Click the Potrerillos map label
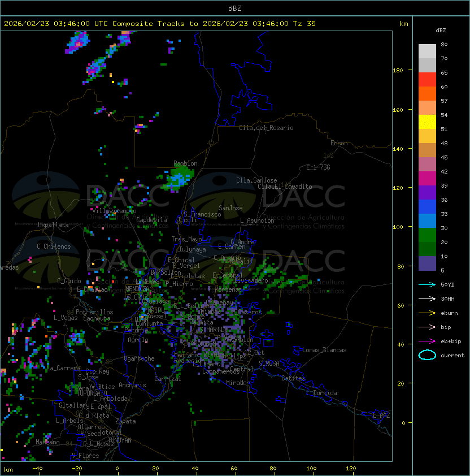Screen dimensions: 470x476 [94, 312]
